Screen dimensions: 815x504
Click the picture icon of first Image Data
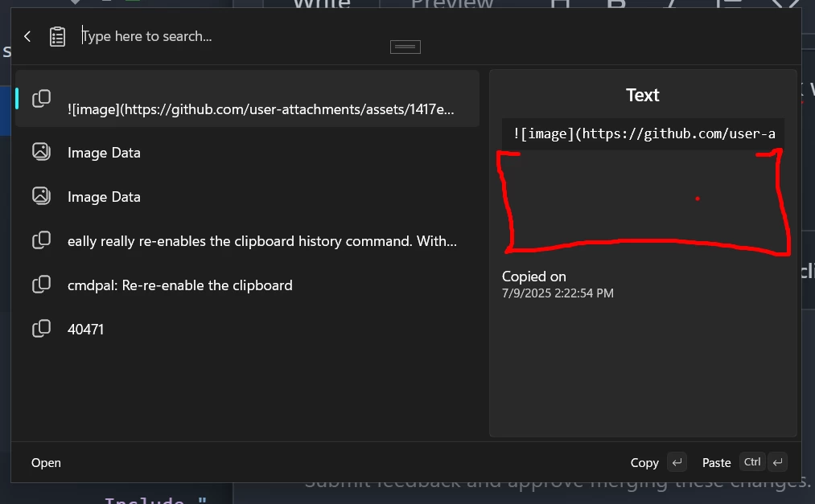[x=41, y=151]
